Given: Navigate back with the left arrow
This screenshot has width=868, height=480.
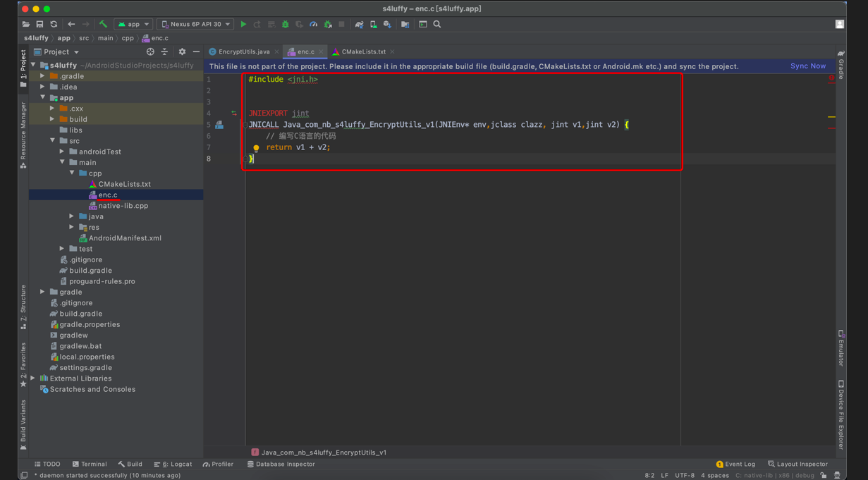Looking at the screenshot, I should (x=71, y=24).
